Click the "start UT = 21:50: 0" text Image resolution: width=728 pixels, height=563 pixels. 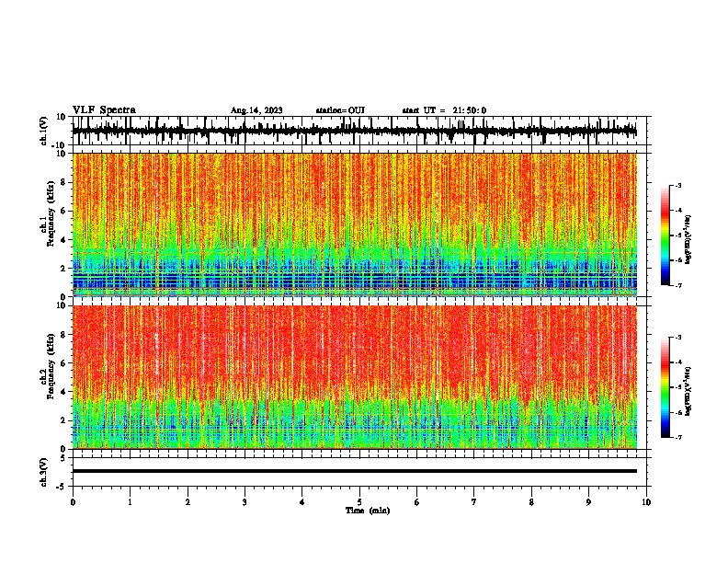tap(444, 110)
